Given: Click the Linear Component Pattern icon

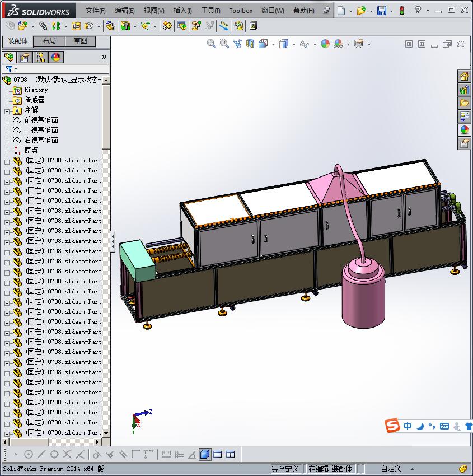Looking at the screenshot, I should coord(56,26).
